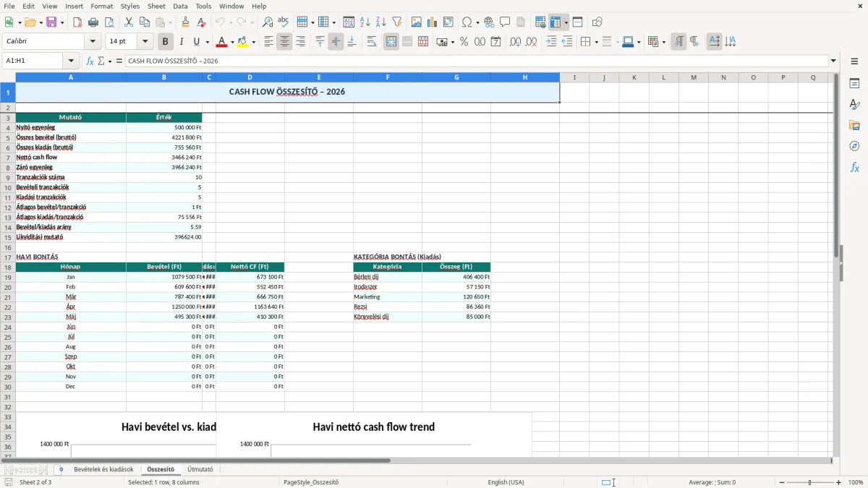
Task: Apply the yellow background highlight color
Action: click(243, 42)
